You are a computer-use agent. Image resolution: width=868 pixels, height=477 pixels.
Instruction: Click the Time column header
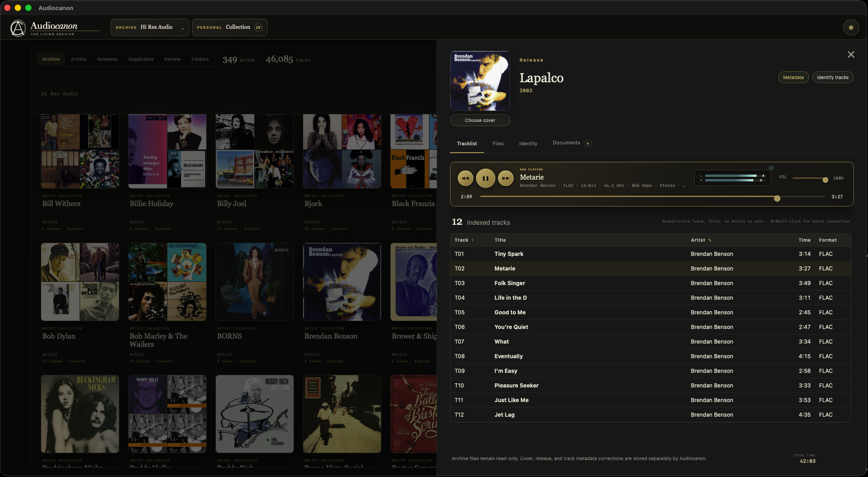[x=804, y=240]
